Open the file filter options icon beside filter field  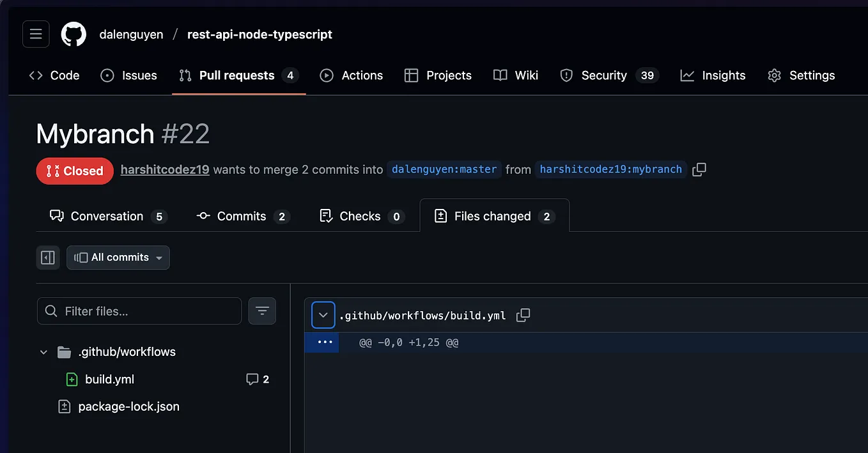262,311
